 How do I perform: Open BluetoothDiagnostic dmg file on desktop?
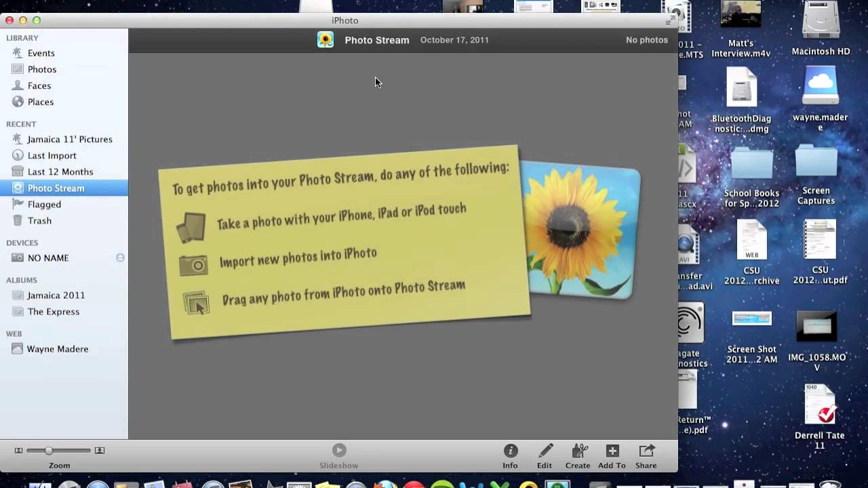(x=741, y=100)
